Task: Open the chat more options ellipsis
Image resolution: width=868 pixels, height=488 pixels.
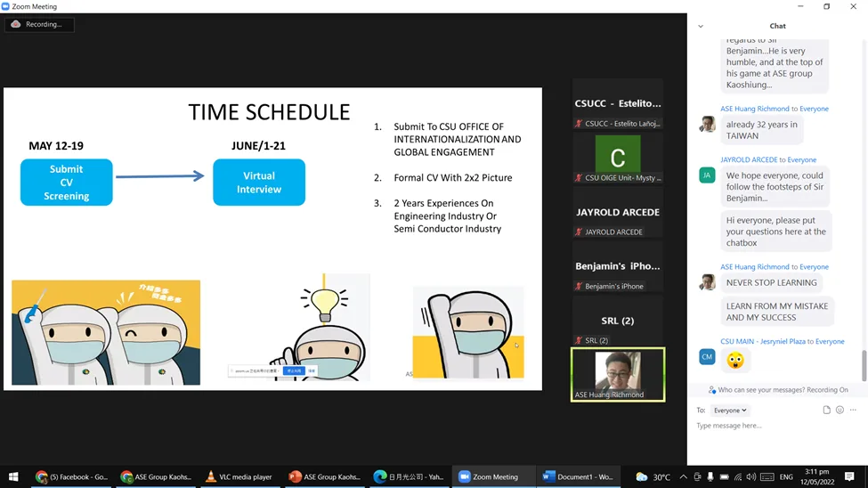Action: [x=853, y=411]
